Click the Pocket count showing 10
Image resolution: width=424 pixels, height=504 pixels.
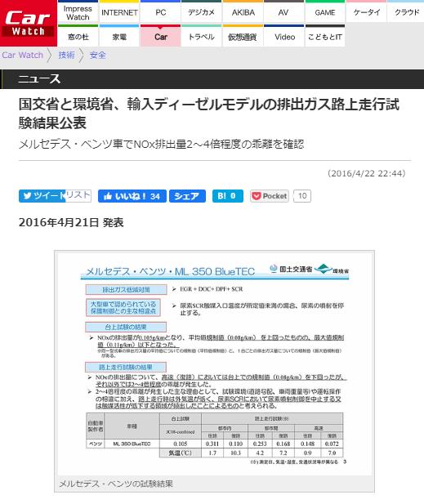pyautogui.click(x=302, y=196)
